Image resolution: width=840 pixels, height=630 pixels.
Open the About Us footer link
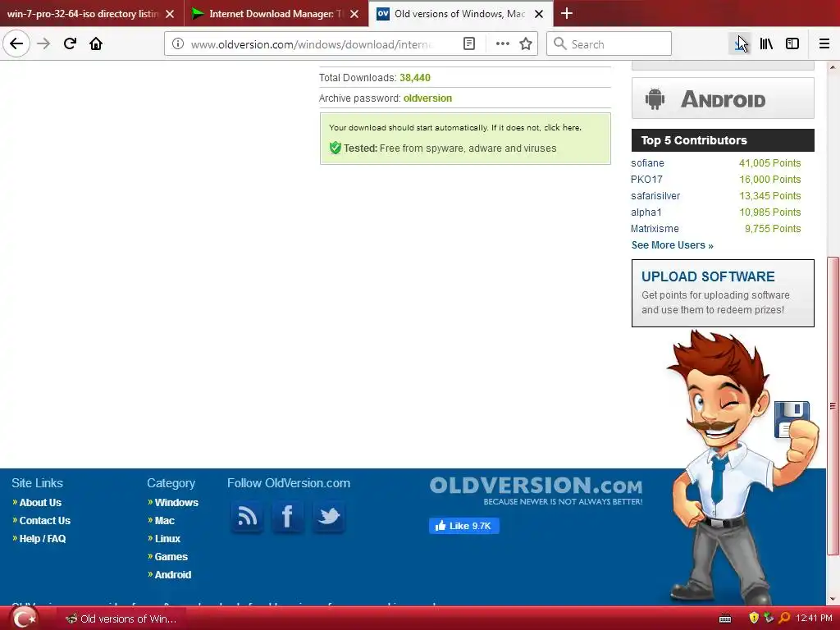(40, 503)
